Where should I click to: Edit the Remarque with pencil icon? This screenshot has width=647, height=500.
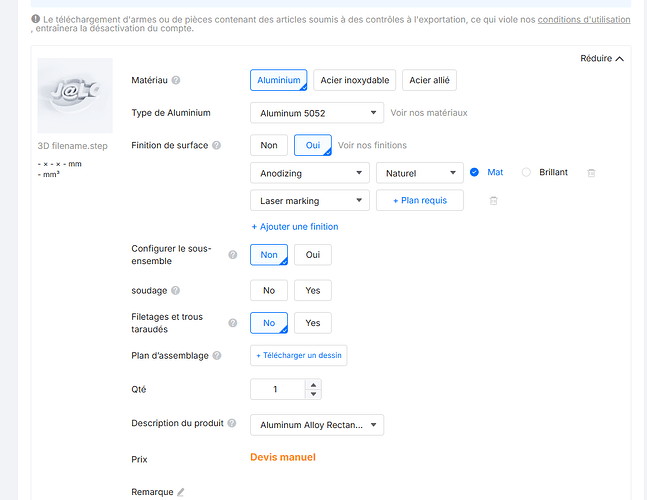pyautogui.click(x=180, y=492)
